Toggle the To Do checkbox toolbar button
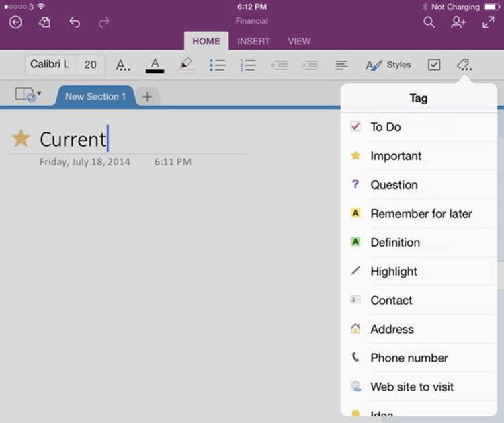This screenshot has height=423, width=504. 434,65
